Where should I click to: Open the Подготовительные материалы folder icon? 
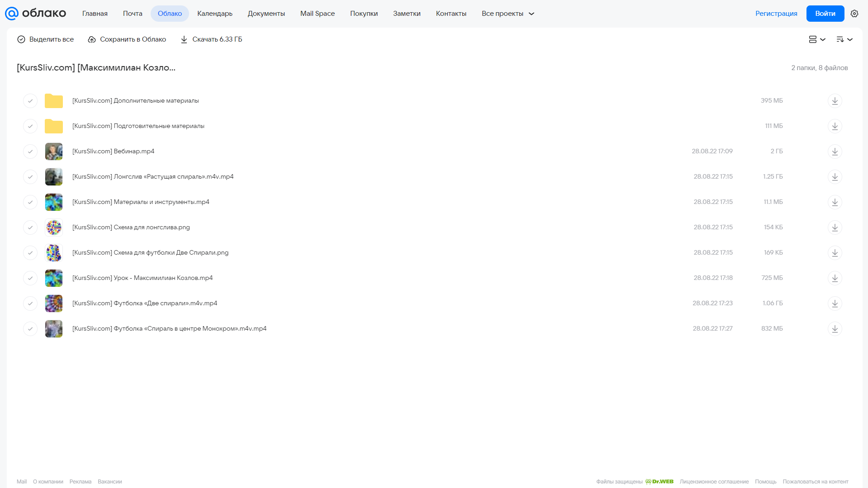click(54, 126)
